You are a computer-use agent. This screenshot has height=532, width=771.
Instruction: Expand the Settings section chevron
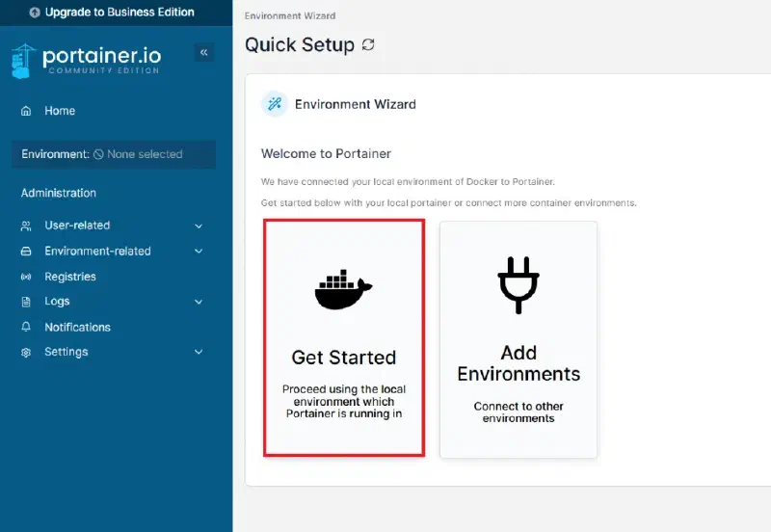(199, 352)
